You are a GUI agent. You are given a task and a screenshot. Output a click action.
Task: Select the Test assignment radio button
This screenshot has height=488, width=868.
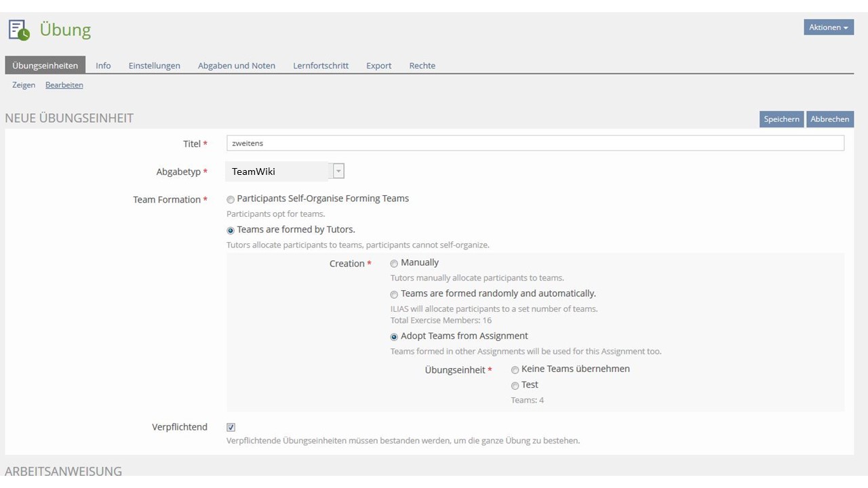pyautogui.click(x=515, y=386)
